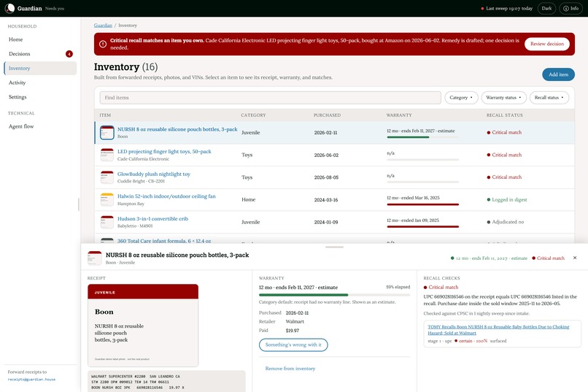This screenshot has width=588, height=392.
Task: Go to Home in the sidebar
Action: tap(40, 39)
